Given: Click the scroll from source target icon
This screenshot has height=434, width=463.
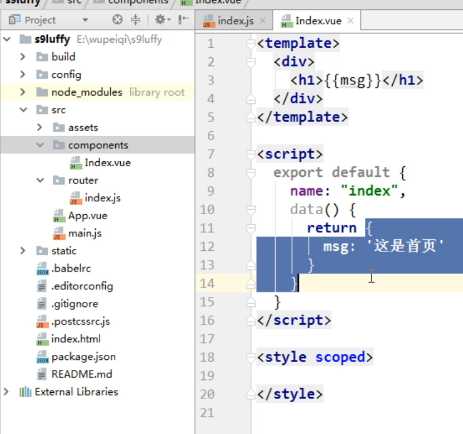Looking at the screenshot, I should point(117,20).
